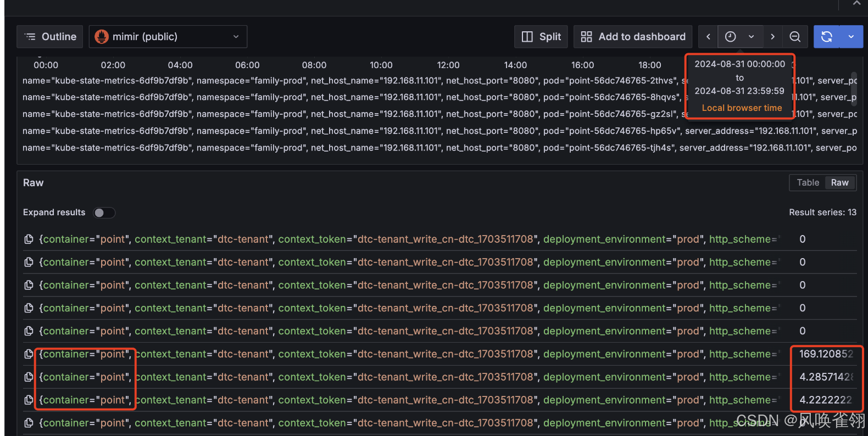Select legend entry for pod point-56dc746765-tjh4s
Screen dimensions: 868x436
tap(439, 148)
